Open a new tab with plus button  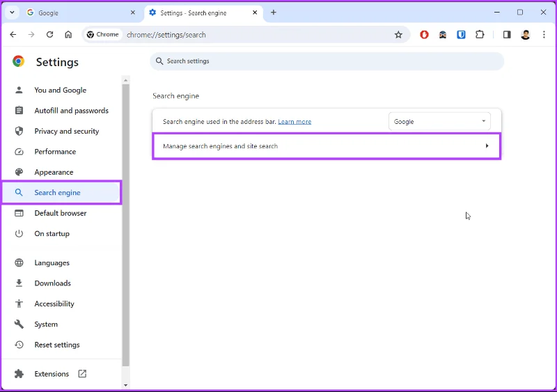pos(273,13)
